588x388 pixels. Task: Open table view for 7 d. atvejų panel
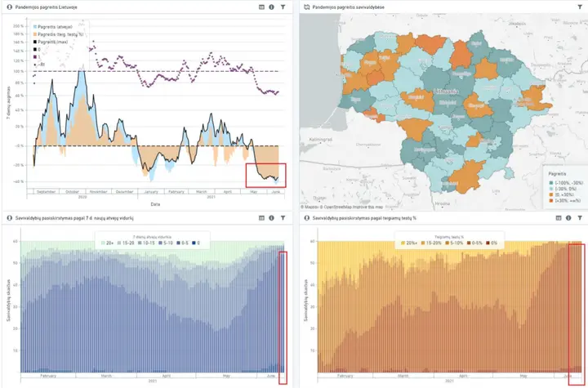pyautogui.click(x=261, y=218)
